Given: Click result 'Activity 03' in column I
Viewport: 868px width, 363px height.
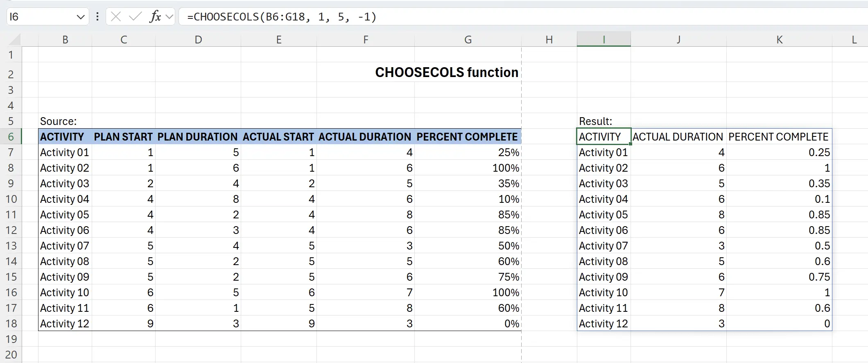Looking at the screenshot, I should (604, 184).
